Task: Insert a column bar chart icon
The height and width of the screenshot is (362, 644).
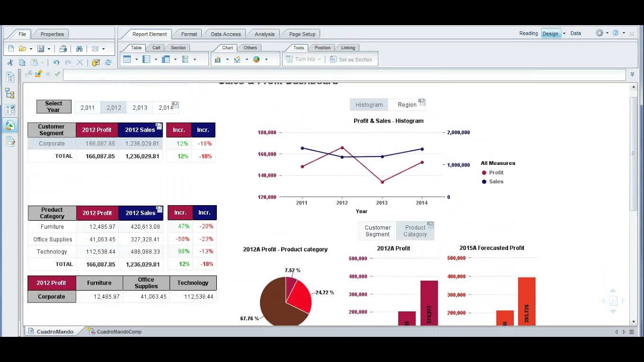Action: pos(218,59)
